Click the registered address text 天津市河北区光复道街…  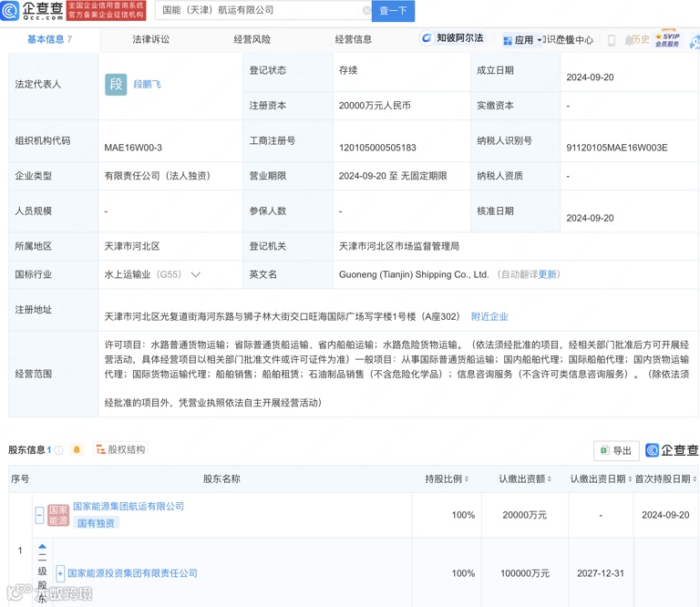(x=283, y=316)
